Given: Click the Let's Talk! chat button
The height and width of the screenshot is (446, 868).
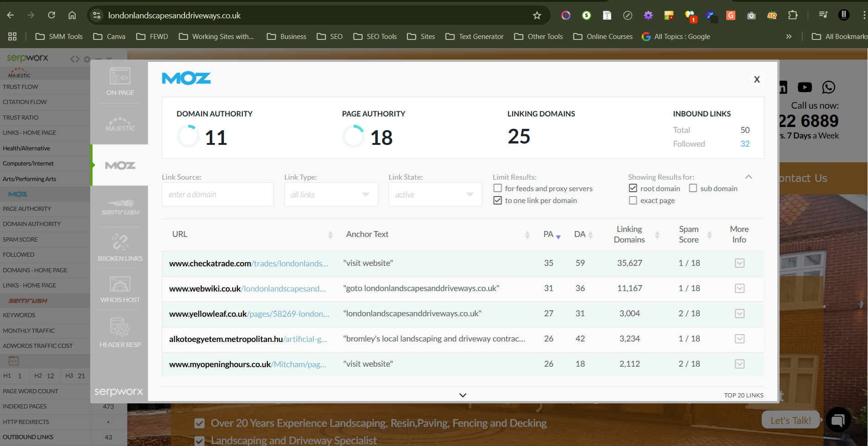Looking at the screenshot, I should click(791, 420).
